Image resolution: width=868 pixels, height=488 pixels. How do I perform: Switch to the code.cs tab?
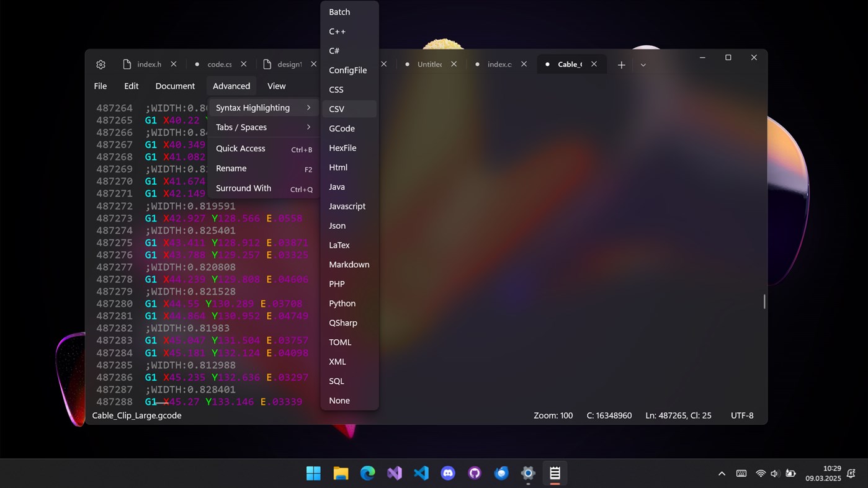[219, 64]
